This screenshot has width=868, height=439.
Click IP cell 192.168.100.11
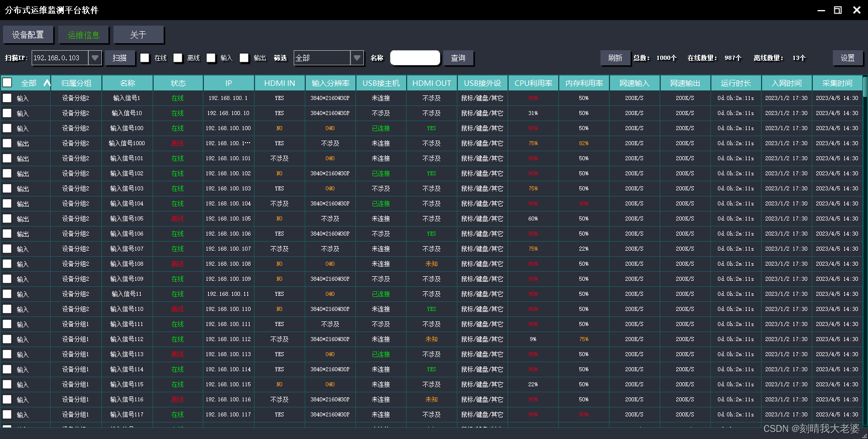pos(228,294)
